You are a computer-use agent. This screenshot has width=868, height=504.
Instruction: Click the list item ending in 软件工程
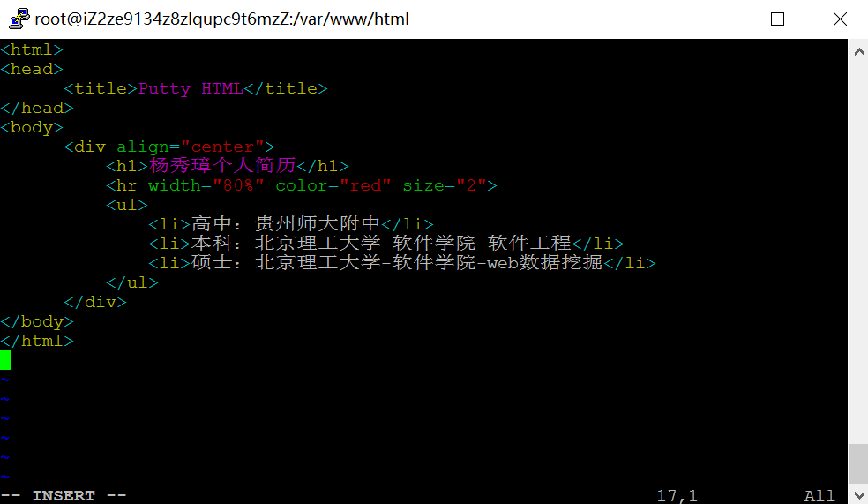click(x=385, y=244)
